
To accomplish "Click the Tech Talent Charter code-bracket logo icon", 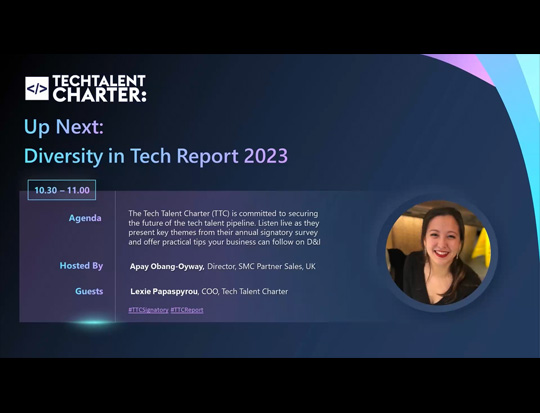I will (x=37, y=89).
